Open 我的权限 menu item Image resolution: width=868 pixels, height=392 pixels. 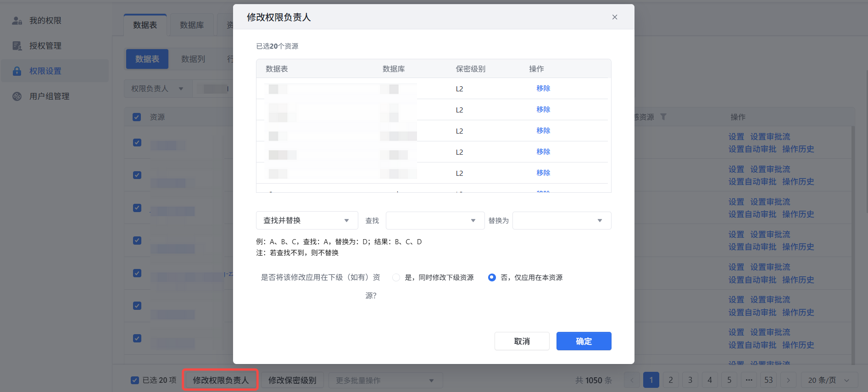pyautogui.click(x=55, y=21)
